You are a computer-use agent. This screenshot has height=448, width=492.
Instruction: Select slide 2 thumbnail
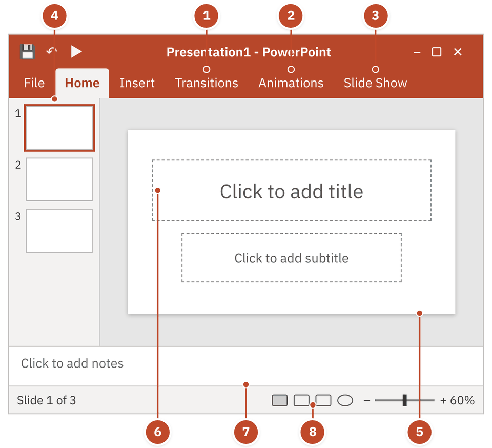click(59, 179)
